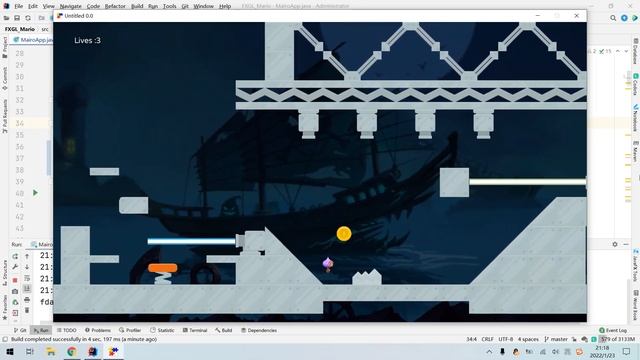
Task: Open the Run tool window tab
Action: [41, 330]
